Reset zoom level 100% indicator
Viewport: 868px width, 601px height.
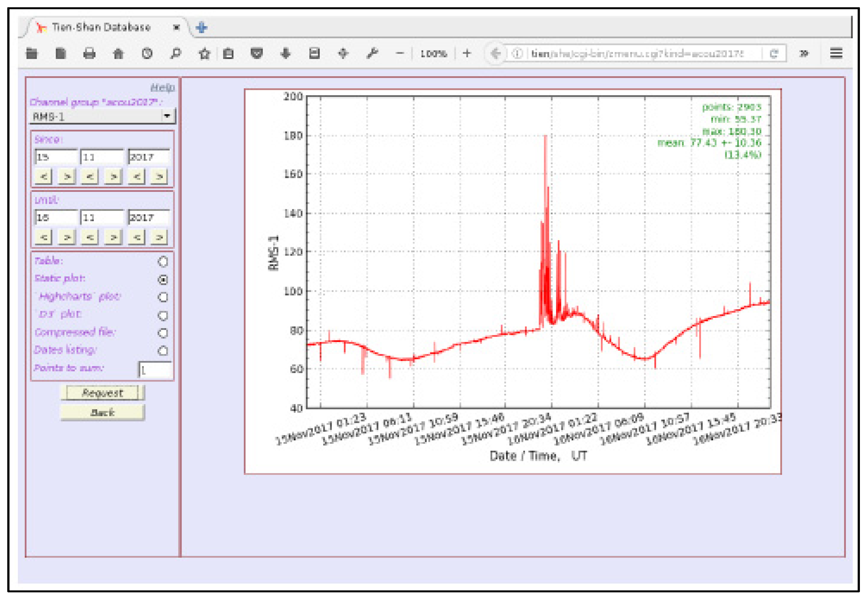tap(433, 54)
